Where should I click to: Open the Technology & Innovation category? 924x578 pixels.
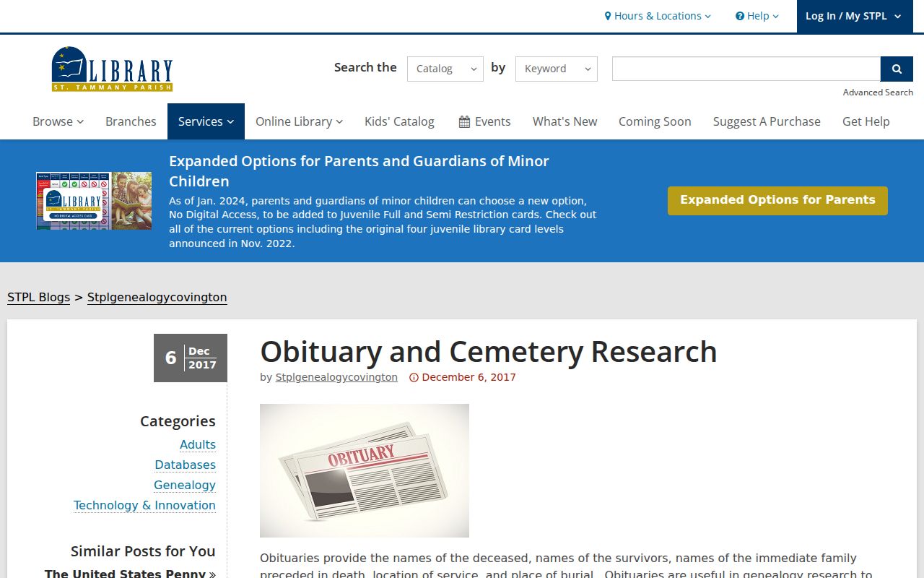pyautogui.click(x=144, y=505)
